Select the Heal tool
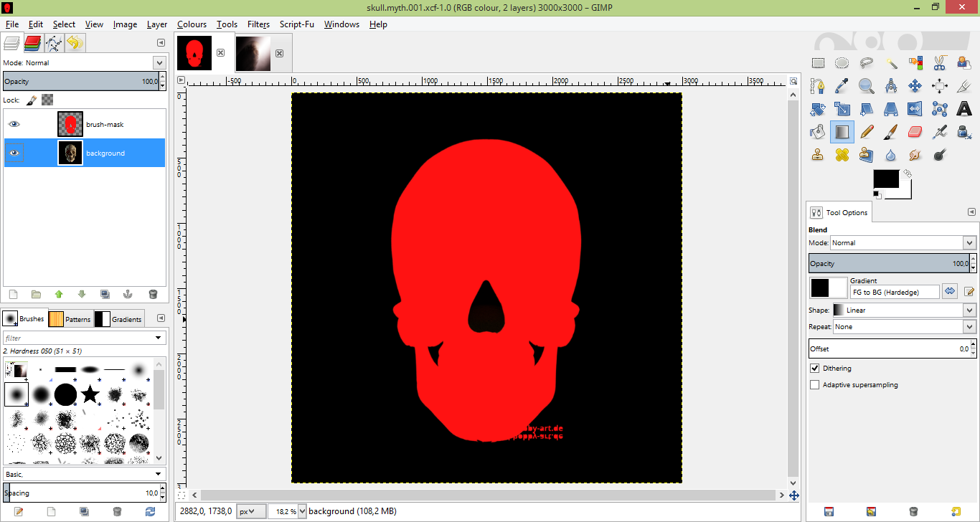The image size is (980, 522). [x=842, y=154]
